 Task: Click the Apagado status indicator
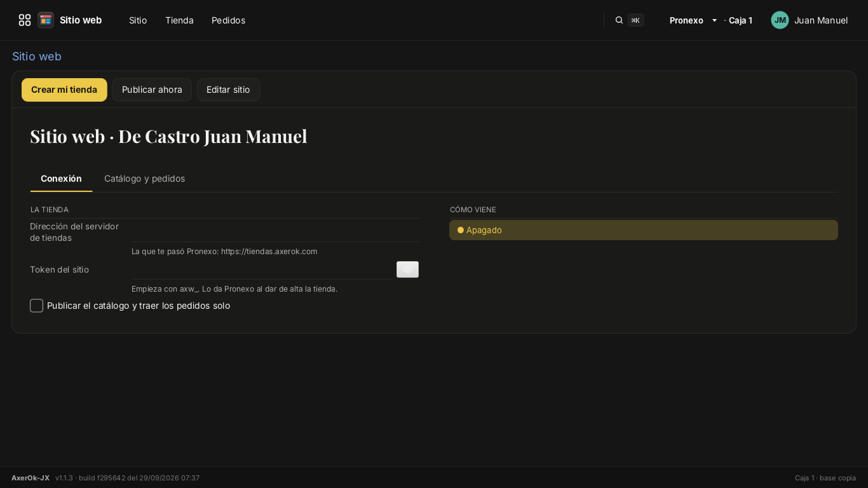644,230
